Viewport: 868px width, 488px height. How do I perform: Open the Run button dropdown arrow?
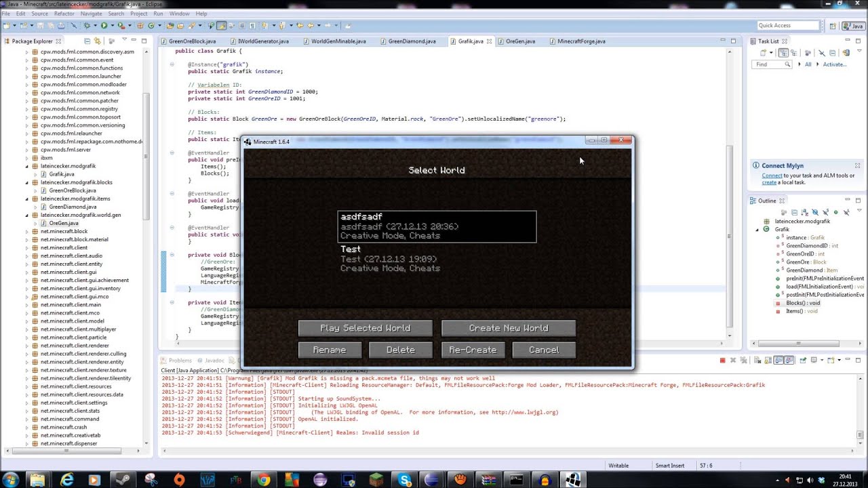[111, 26]
